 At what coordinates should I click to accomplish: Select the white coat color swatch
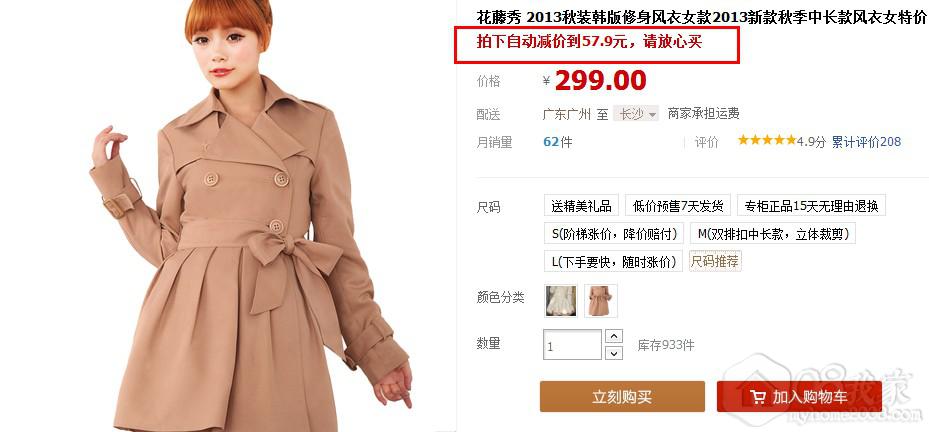point(558,300)
